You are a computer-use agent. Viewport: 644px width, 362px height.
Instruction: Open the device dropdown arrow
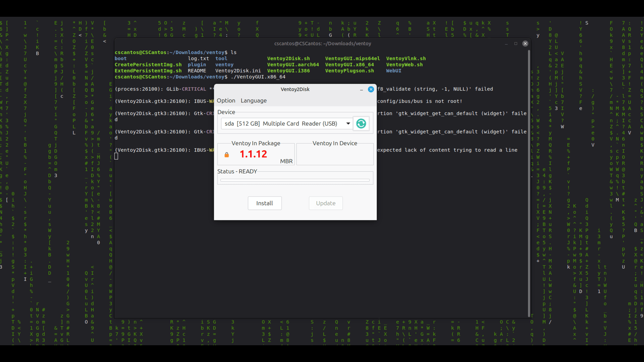click(348, 124)
